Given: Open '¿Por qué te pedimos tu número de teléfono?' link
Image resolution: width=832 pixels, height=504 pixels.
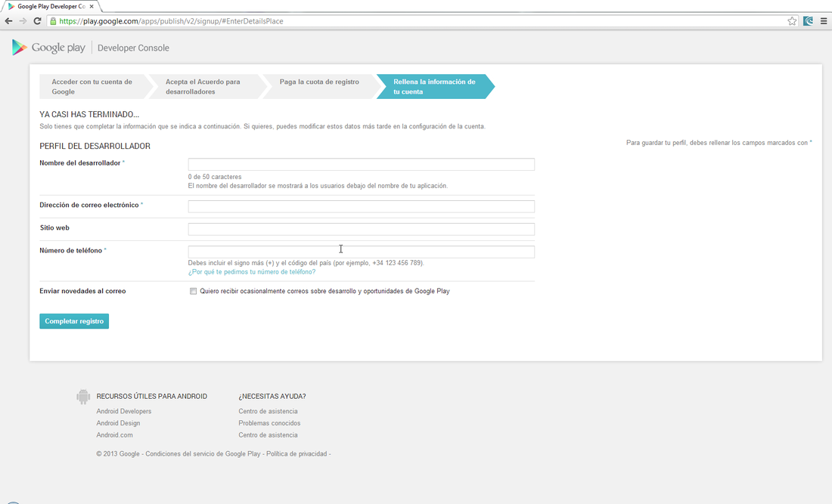Looking at the screenshot, I should (252, 272).
